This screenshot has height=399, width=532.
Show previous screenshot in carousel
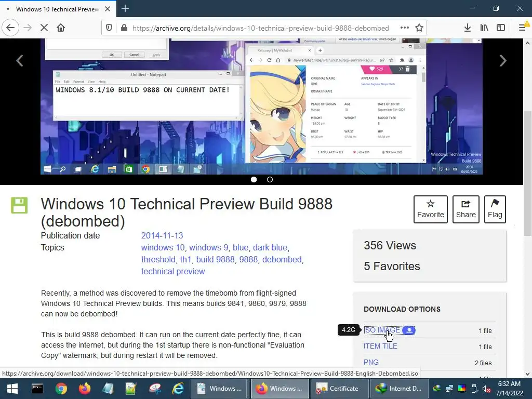click(x=20, y=61)
